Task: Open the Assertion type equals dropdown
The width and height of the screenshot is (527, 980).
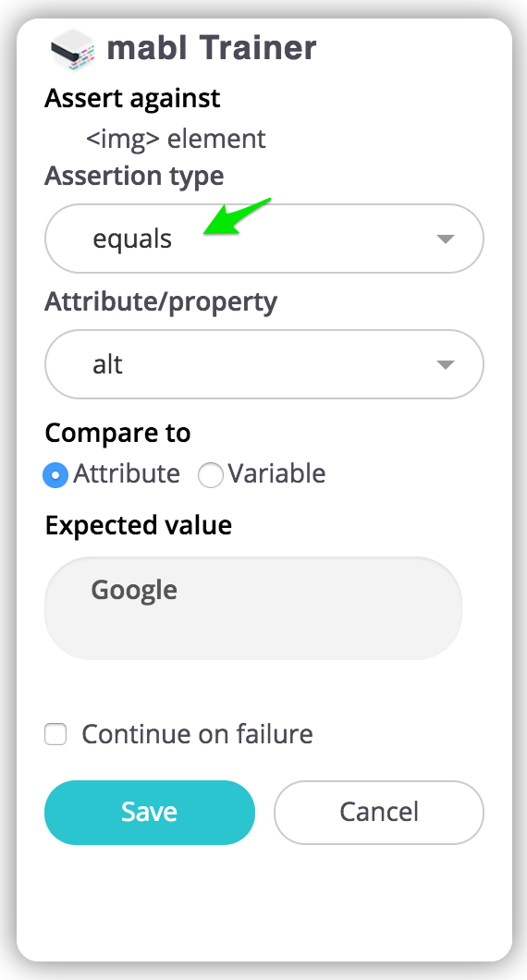Action: 263,239
